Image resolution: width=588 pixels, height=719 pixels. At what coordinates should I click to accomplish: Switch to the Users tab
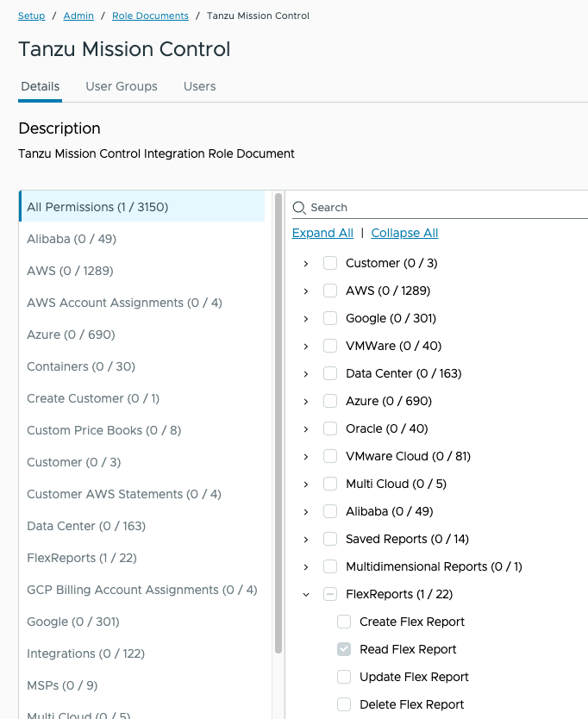pos(199,87)
